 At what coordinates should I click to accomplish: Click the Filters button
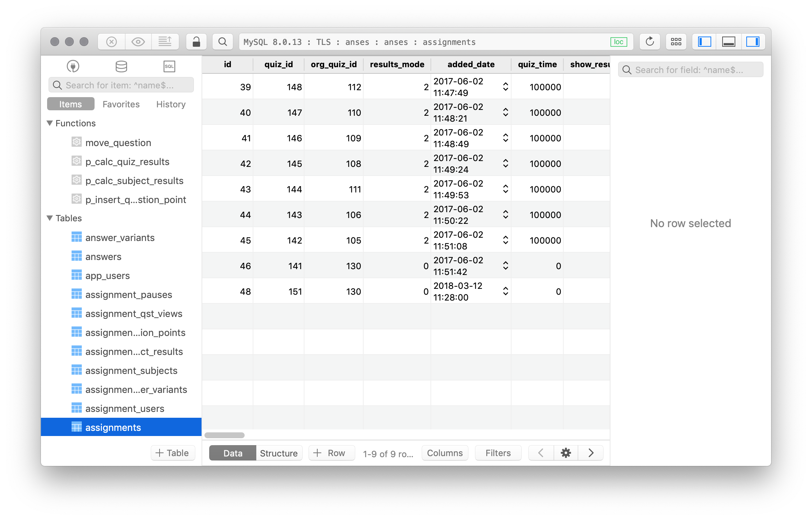coord(498,453)
